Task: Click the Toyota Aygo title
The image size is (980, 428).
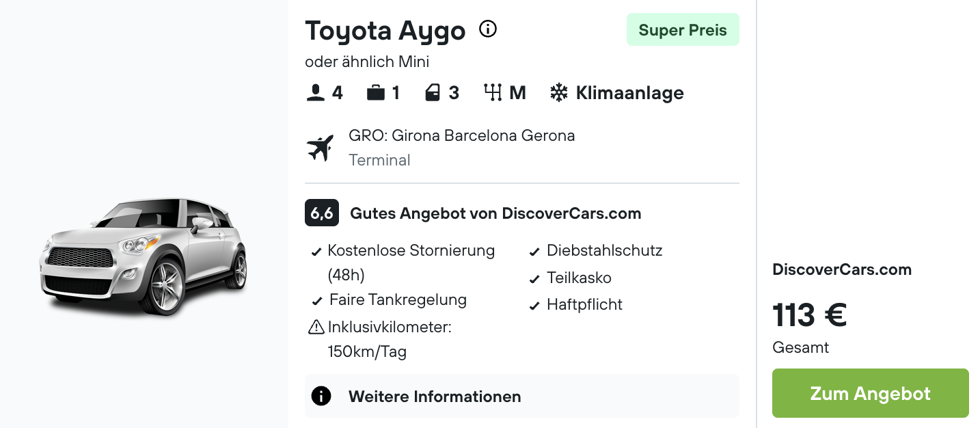Action: 385,31
